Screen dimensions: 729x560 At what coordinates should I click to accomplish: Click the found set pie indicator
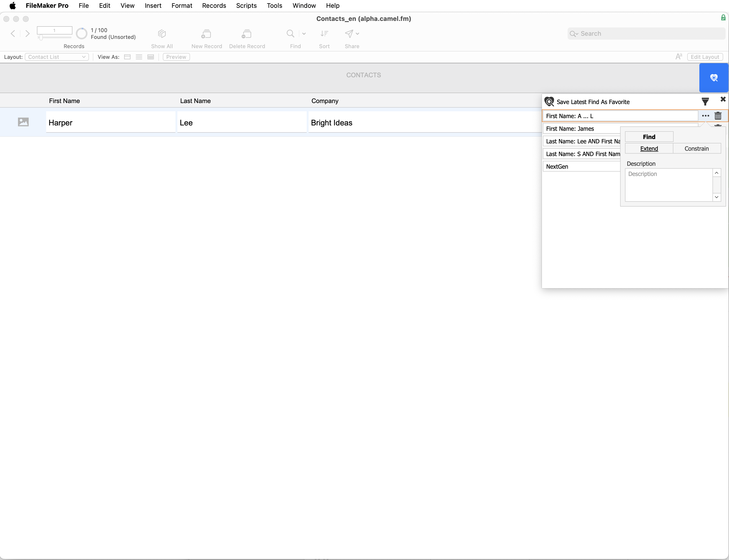point(82,34)
